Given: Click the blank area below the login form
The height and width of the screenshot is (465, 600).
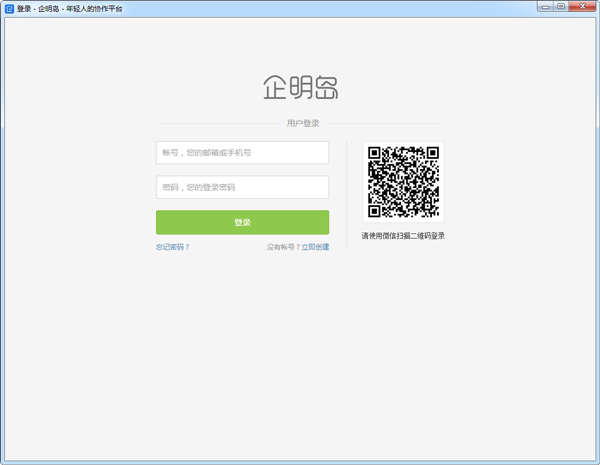Looking at the screenshot, I should 300,350.
